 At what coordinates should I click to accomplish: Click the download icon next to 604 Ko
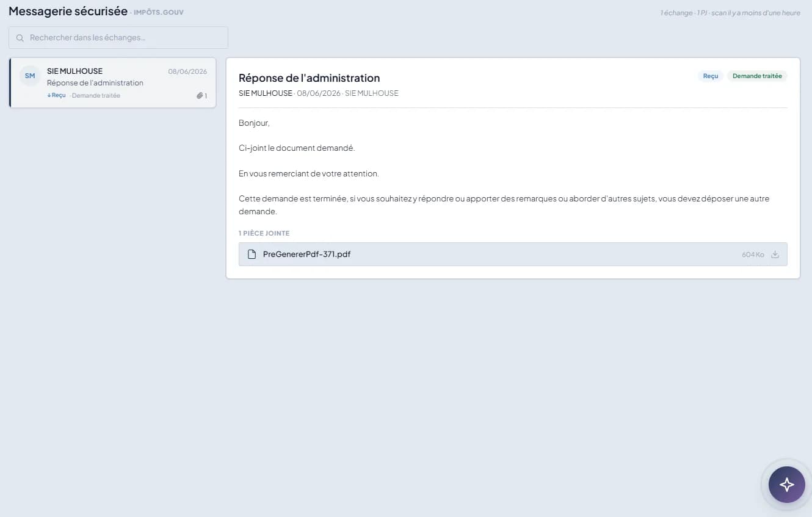775,255
